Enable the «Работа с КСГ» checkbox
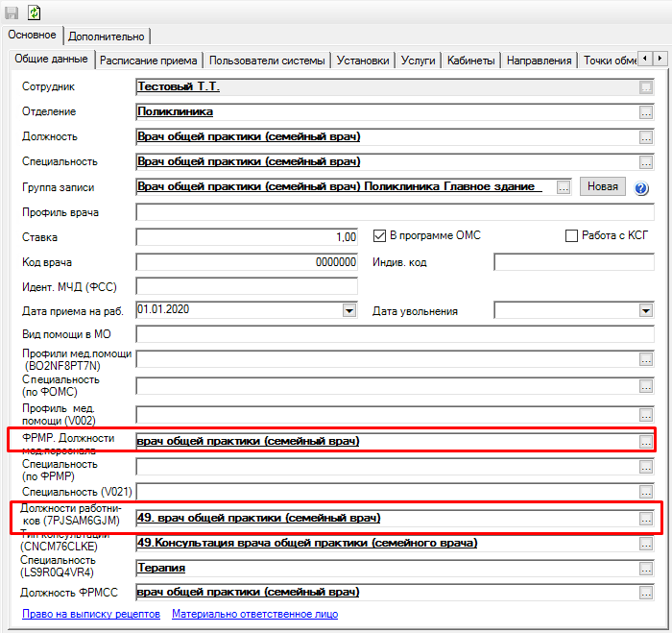The width and height of the screenshot is (672, 633). (571, 236)
